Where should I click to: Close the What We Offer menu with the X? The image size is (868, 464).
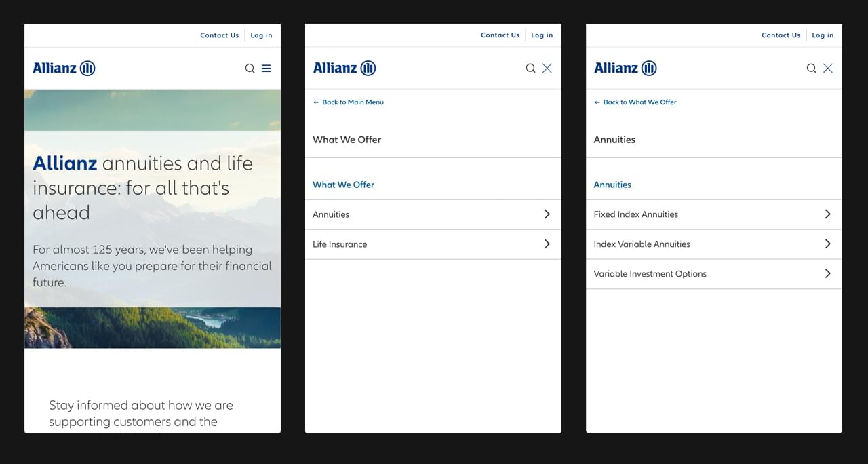pos(547,68)
